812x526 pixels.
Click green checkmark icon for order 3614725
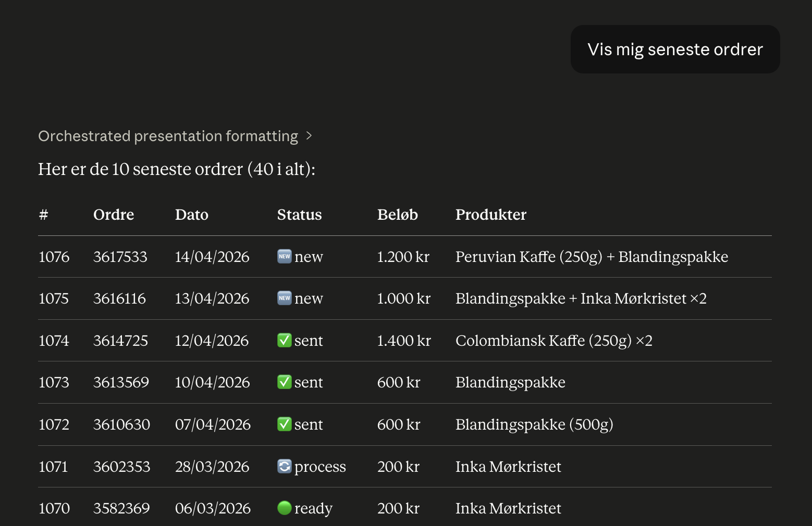point(284,341)
